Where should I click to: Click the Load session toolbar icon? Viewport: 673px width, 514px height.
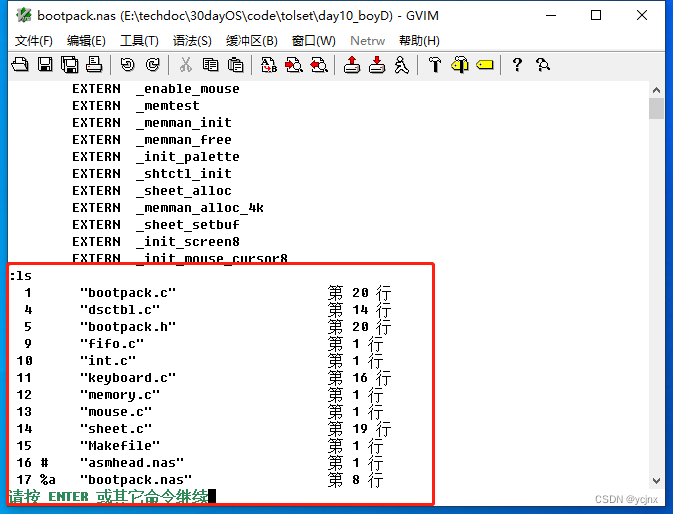coord(352,65)
